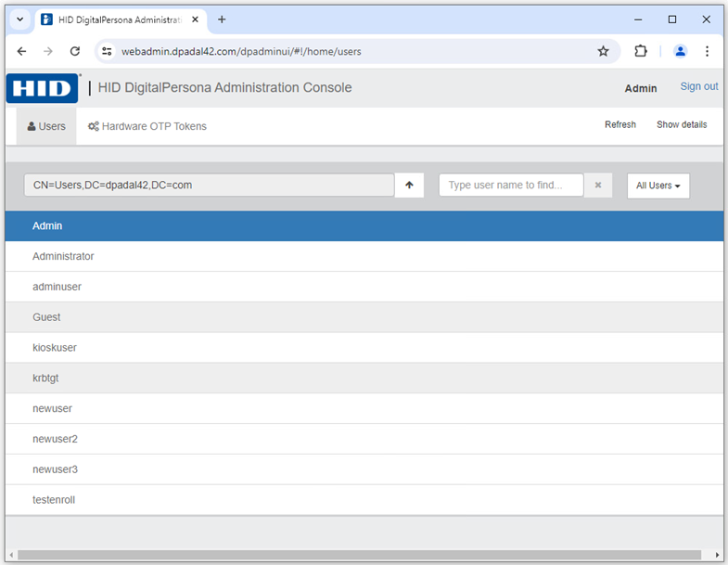Click the horizontal scrollbar at bottom
The height and width of the screenshot is (565, 728).
(362, 555)
